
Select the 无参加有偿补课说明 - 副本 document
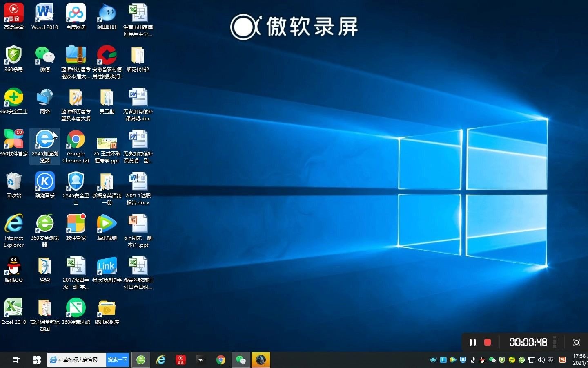click(x=138, y=146)
